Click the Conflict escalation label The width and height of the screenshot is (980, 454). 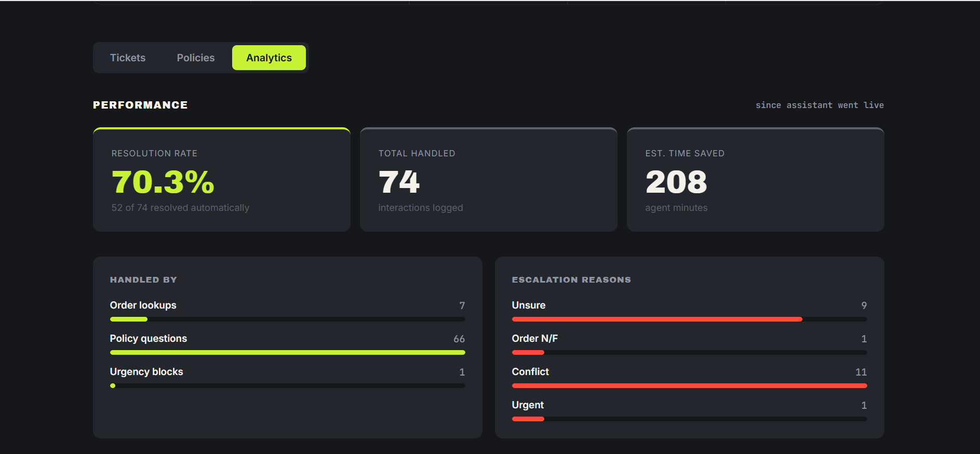(x=530, y=372)
